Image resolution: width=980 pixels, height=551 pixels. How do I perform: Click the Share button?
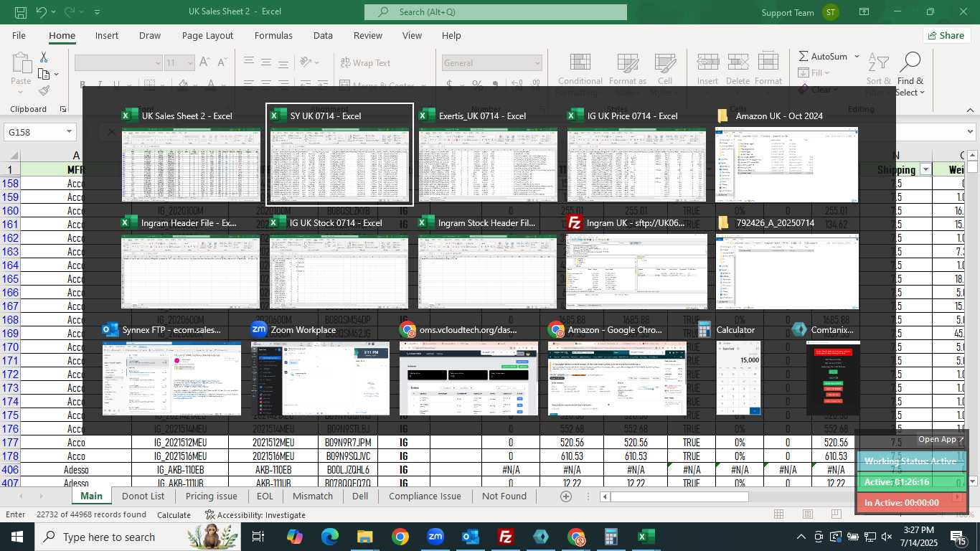click(946, 35)
